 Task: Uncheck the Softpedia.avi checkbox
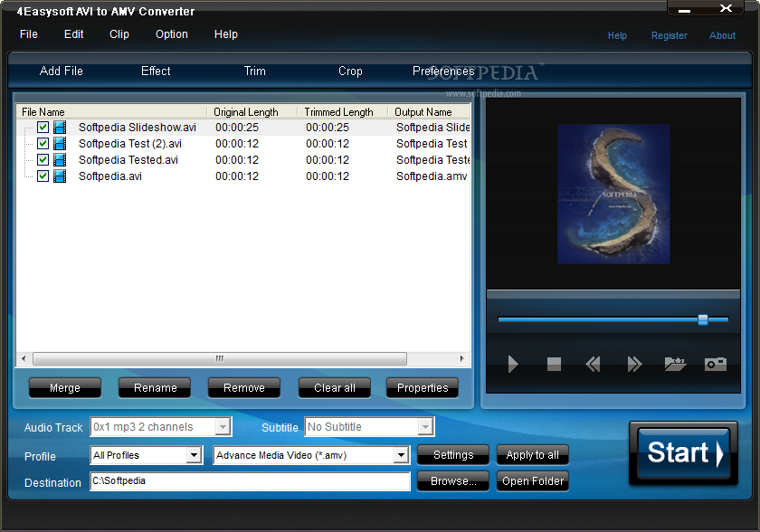[x=43, y=176]
